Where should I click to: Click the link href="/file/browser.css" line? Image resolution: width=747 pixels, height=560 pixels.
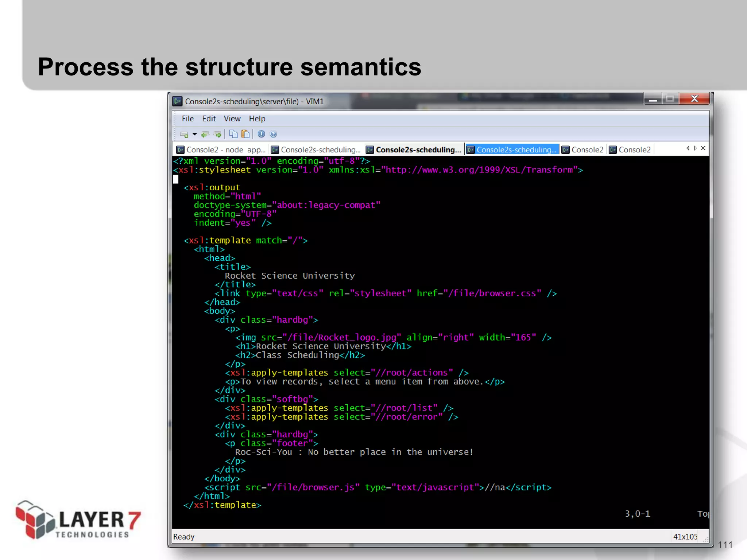386,293
